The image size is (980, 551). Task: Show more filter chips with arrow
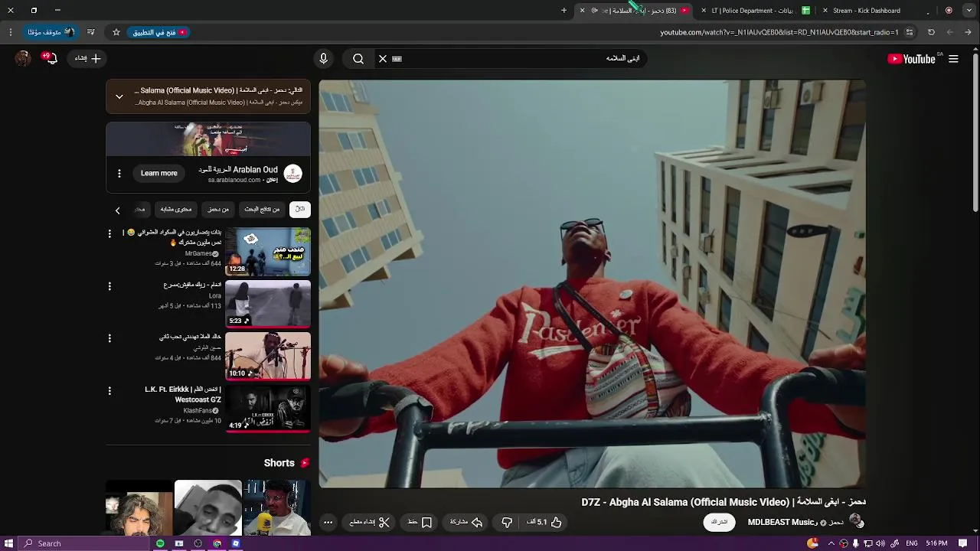click(x=117, y=210)
